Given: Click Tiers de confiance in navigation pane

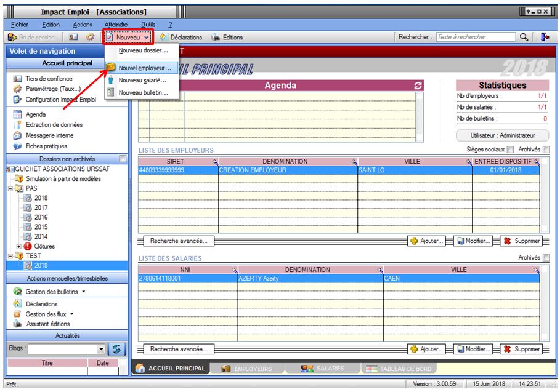Looking at the screenshot, I should click(49, 79).
